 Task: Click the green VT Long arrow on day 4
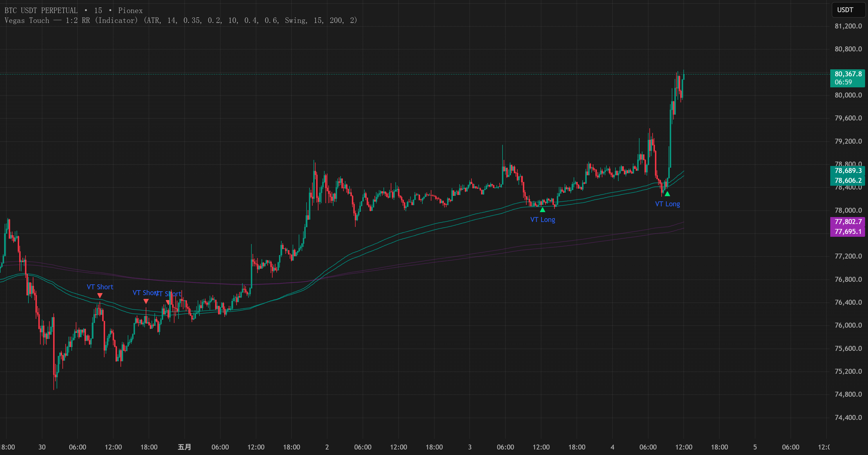(x=667, y=194)
